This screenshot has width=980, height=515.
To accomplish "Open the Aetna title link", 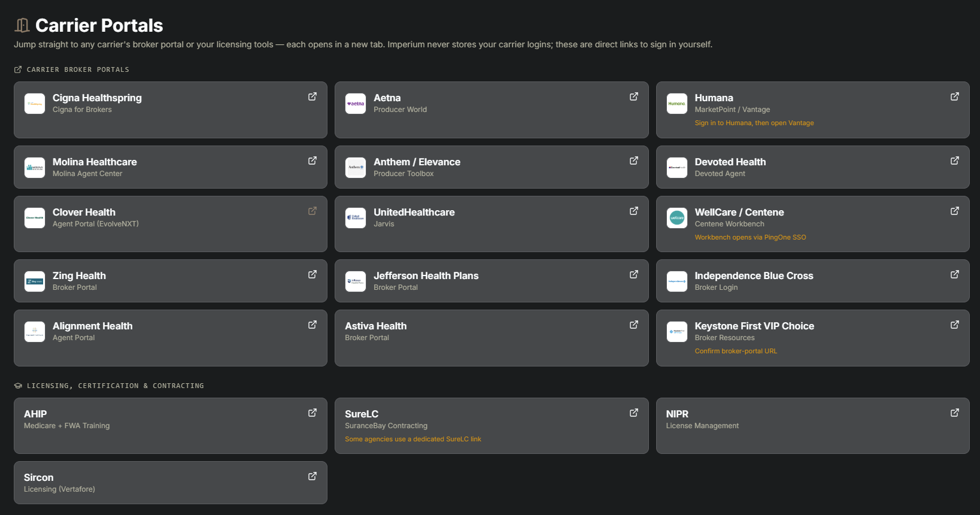I will pyautogui.click(x=387, y=98).
